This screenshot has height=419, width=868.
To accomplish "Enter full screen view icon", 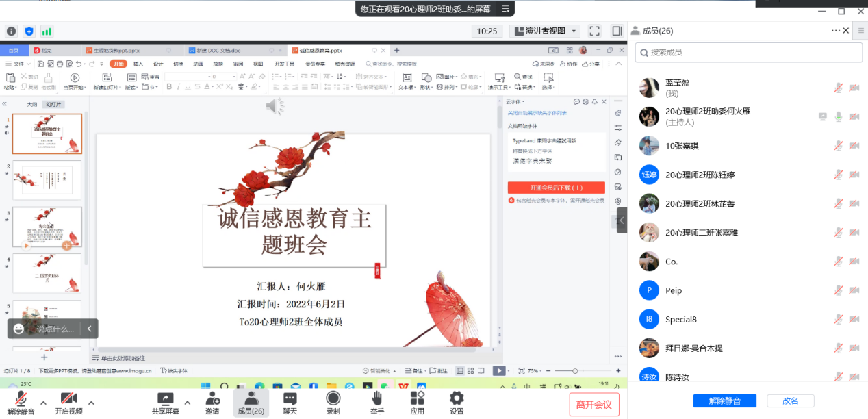I will click(594, 31).
